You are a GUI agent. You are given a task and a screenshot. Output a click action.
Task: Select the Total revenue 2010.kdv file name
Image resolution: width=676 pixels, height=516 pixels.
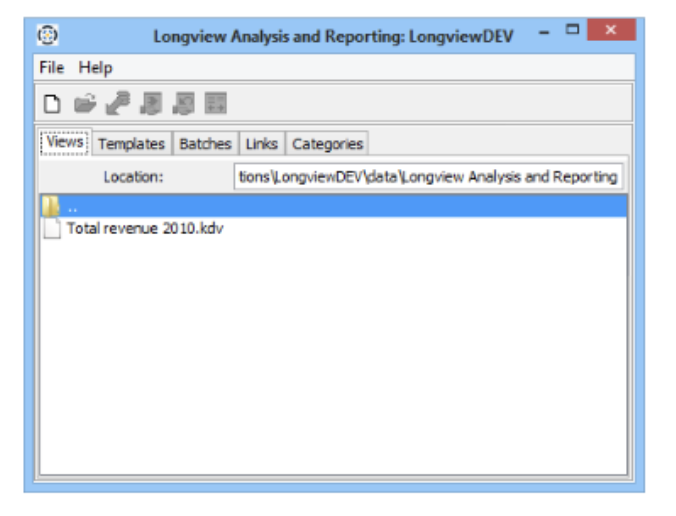point(144,229)
